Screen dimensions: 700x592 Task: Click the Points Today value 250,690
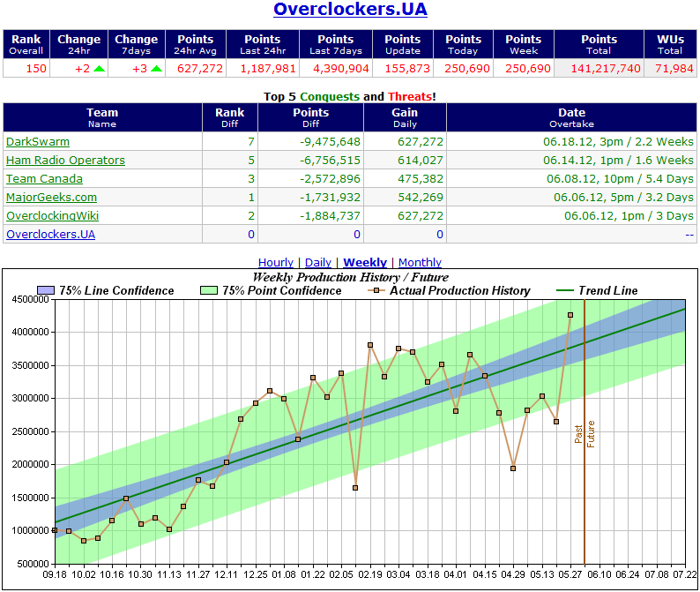[467, 68]
